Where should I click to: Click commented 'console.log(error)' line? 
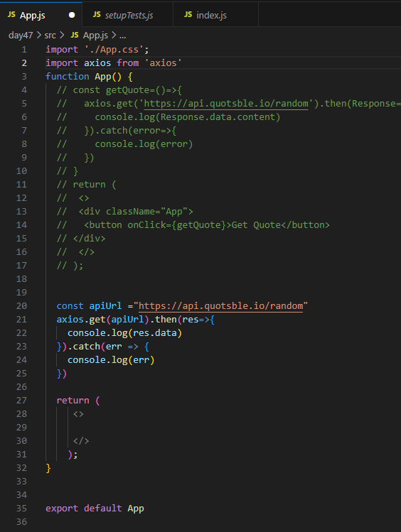[x=144, y=144]
